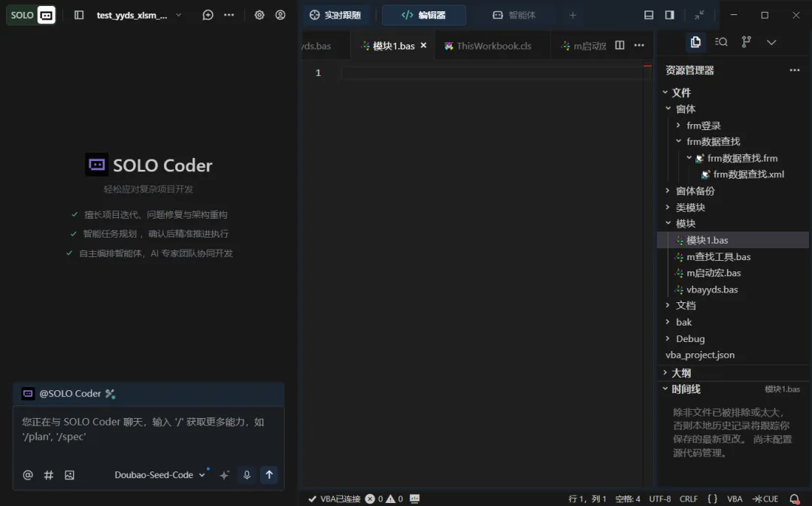Open the Doubao-Seed-Code model dropdown

(x=159, y=475)
